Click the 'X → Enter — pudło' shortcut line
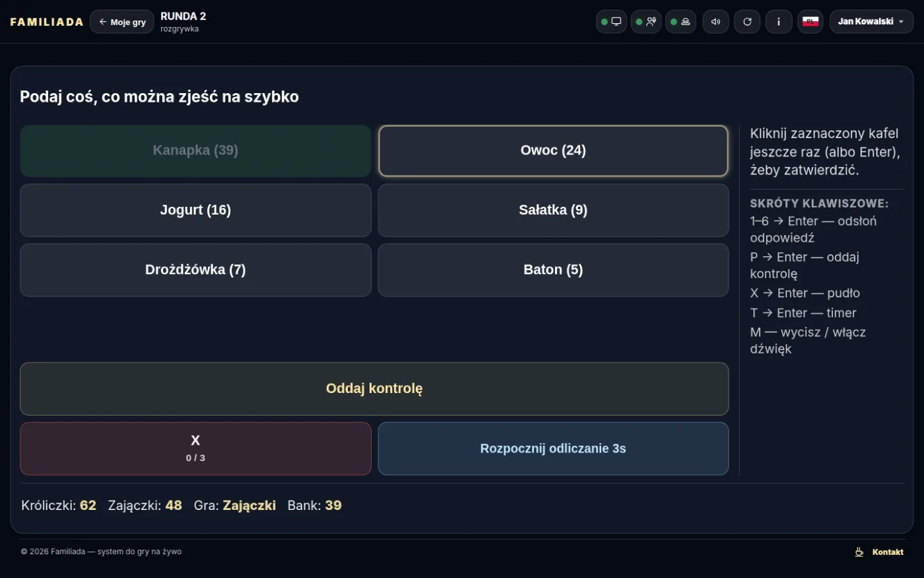 (805, 293)
